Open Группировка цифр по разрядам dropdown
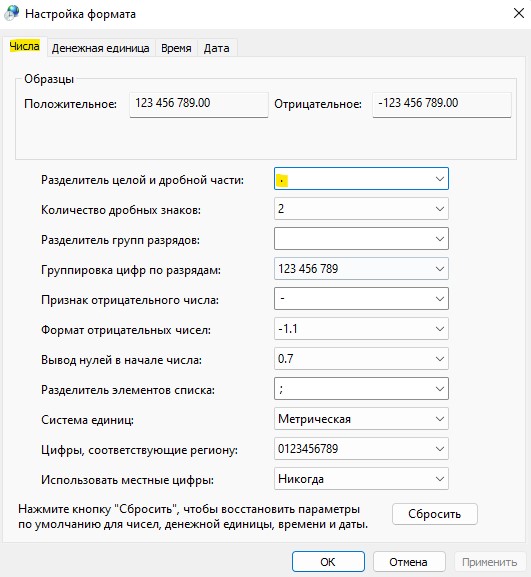 [361, 269]
